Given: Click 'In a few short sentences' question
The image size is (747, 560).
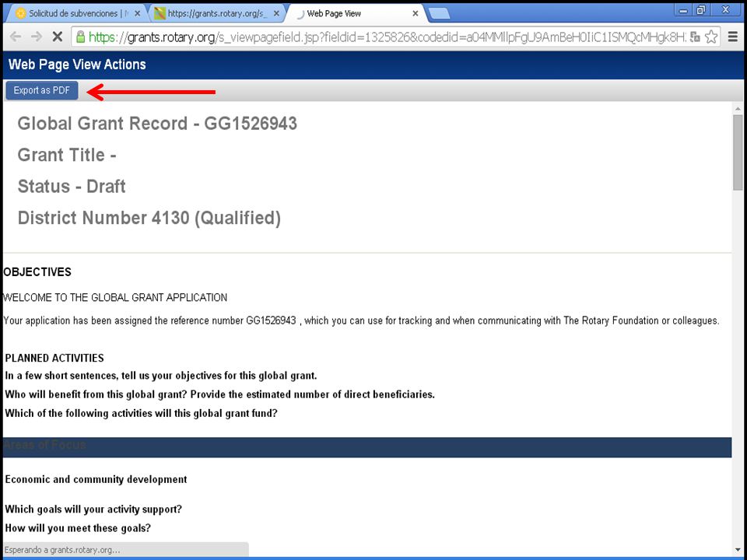Looking at the screenshot, I should click(161, 376).
